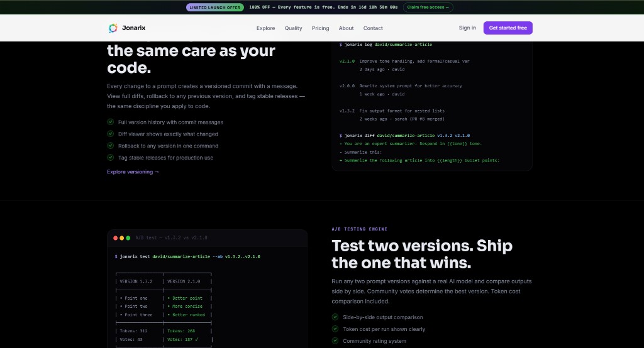Click the Jonarix logo icon

point(113,28)
